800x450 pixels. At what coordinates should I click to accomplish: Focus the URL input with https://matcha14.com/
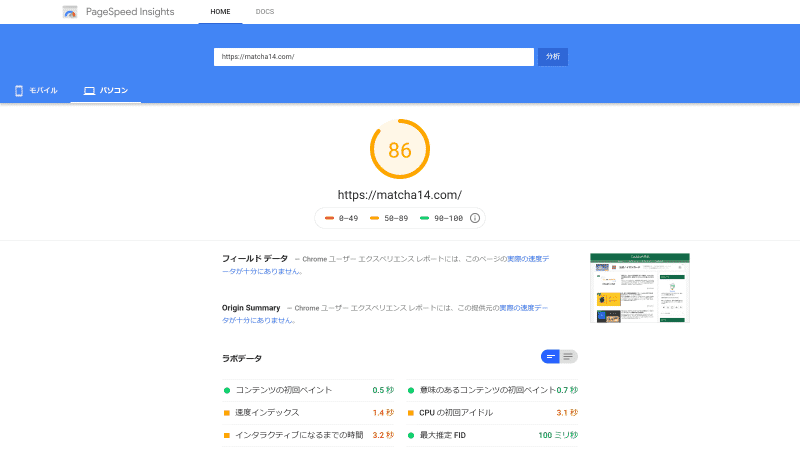(373, 57)
